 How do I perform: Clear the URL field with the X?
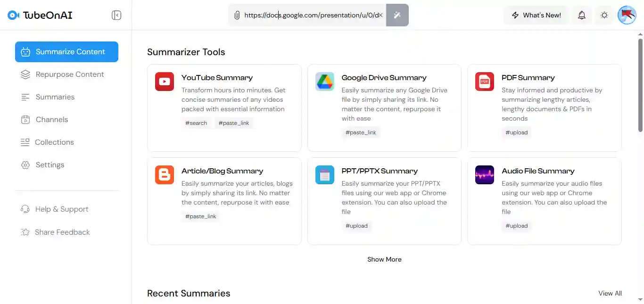click(x=380, y=15)
